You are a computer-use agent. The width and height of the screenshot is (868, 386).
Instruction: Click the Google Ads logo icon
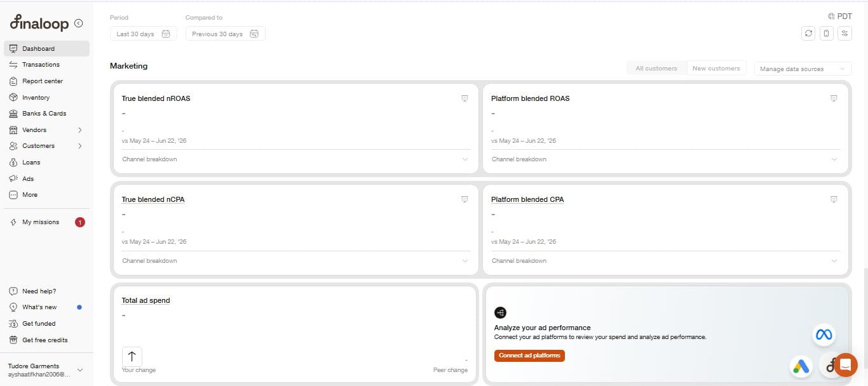[801, 366]
